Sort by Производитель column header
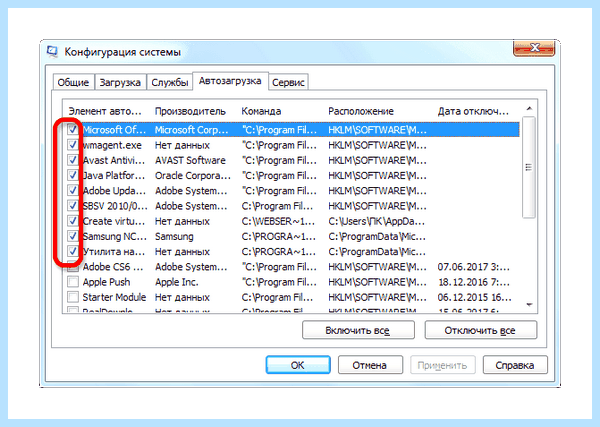 [190, 111]
